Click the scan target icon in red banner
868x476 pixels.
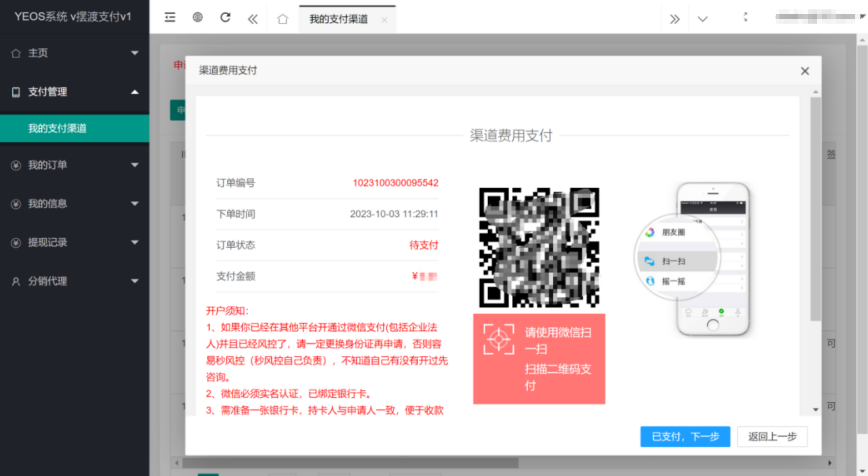499,339
